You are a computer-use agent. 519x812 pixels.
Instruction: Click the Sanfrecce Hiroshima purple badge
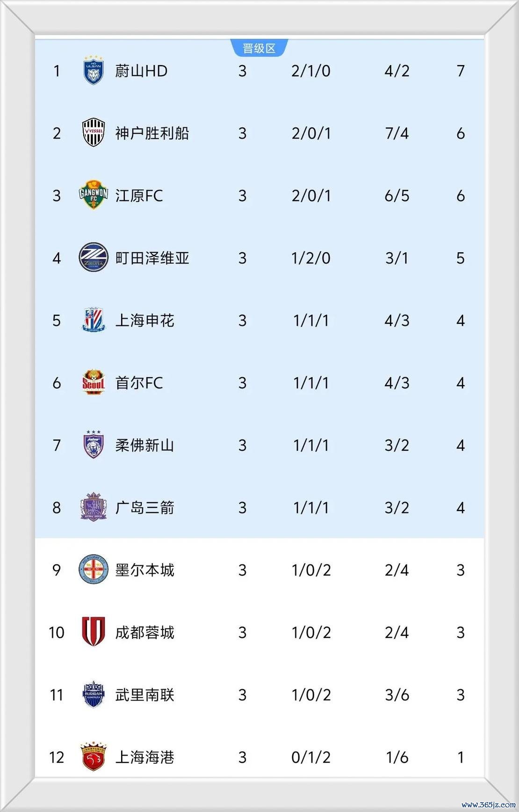pos(94,507)
